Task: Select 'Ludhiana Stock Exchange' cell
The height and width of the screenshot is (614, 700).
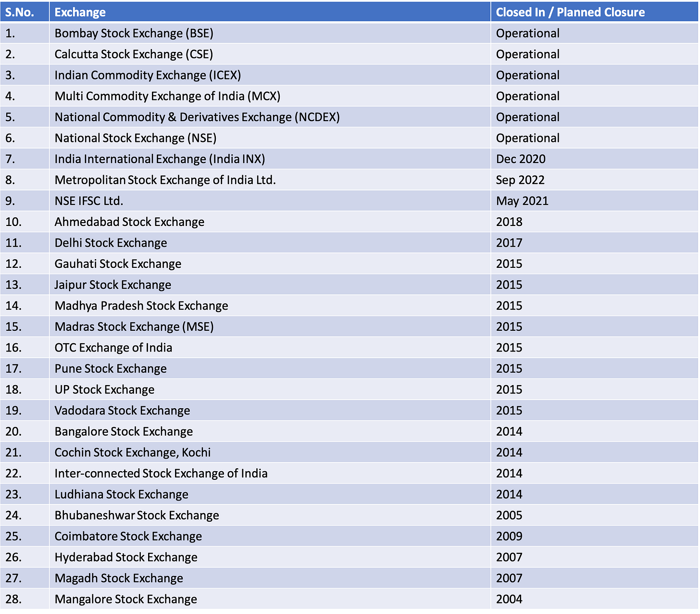Action: click(x=270, y=494)
